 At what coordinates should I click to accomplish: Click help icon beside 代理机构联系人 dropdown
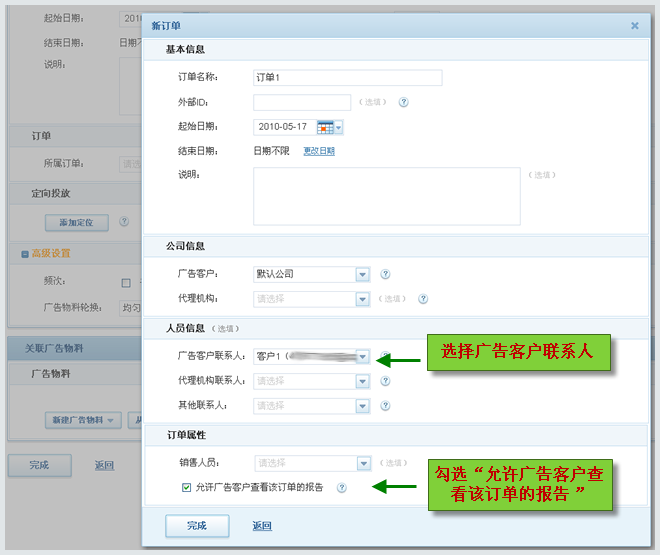point(385,381)
